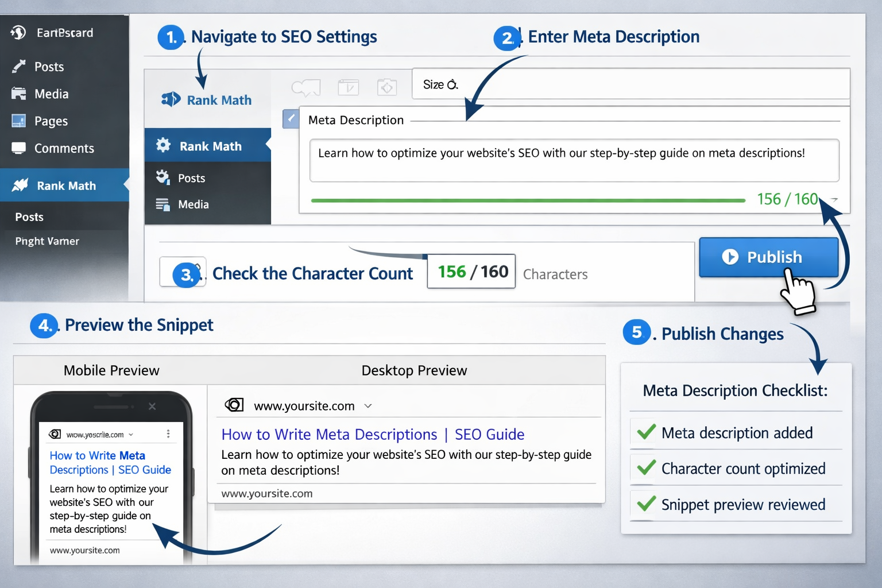Screen dimensions: 882x588
Task: Select Posts under the Rank Math menu
Action: tap(192, 178)
